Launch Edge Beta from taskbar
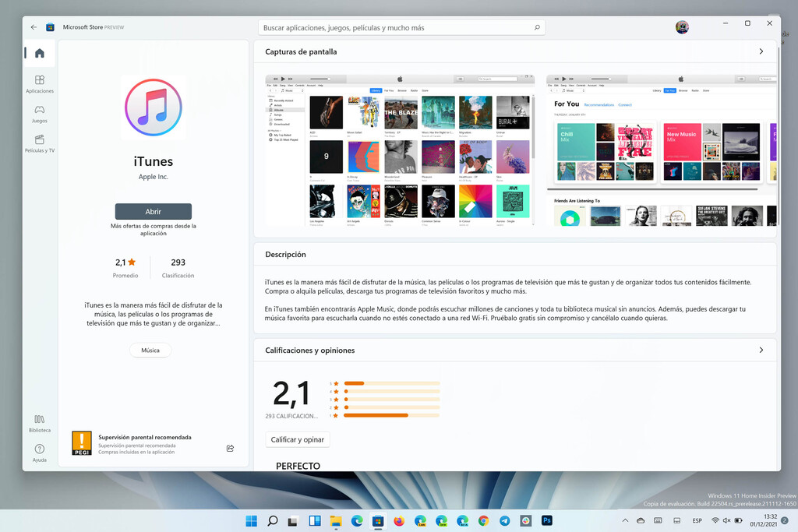Viewport: 798px width, 532px height. pos(463,521)
